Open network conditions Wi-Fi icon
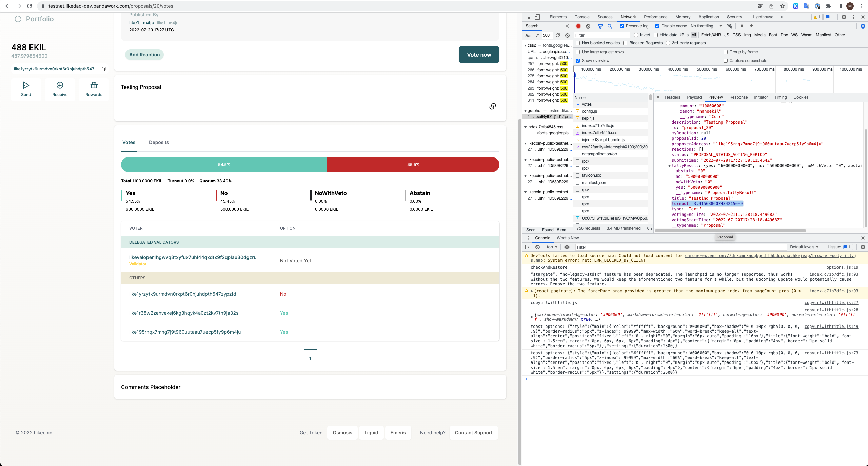Viewport: 868px width, 466px height. 730,26
